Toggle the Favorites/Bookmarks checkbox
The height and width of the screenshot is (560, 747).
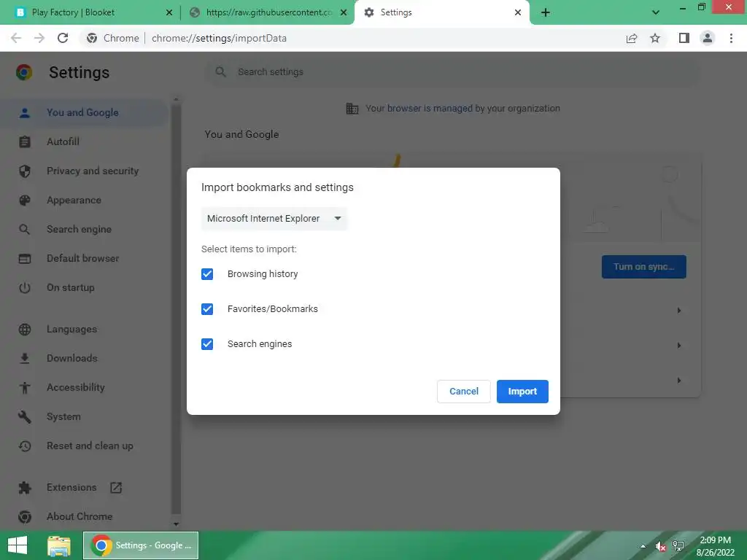pos(206,309)
